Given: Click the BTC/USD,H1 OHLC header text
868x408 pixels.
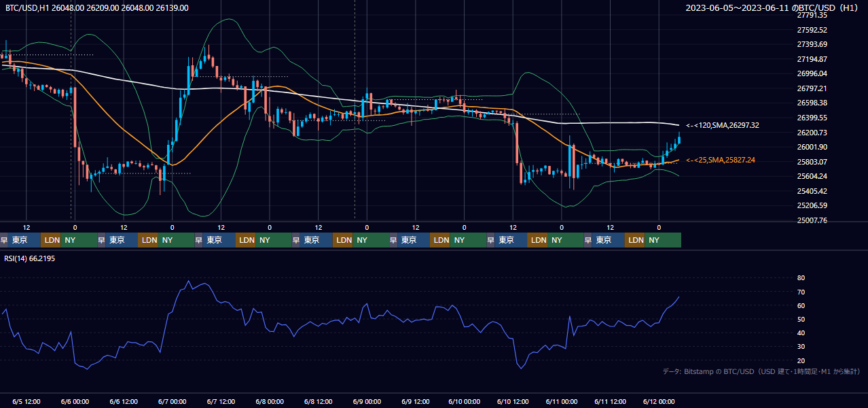Looking at the screenshot, I should (97, 8).
